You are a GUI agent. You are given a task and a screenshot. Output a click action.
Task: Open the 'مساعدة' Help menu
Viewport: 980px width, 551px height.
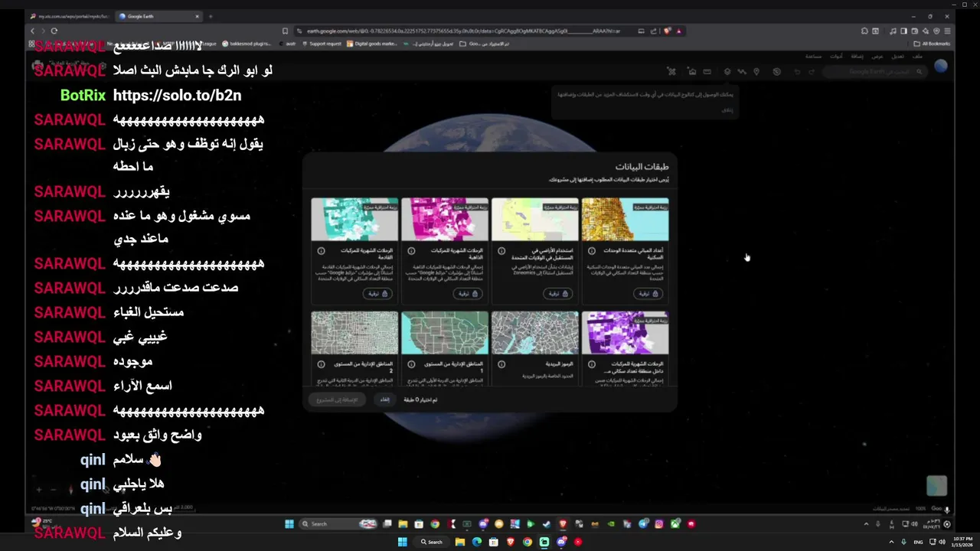[x=813, y=57]
